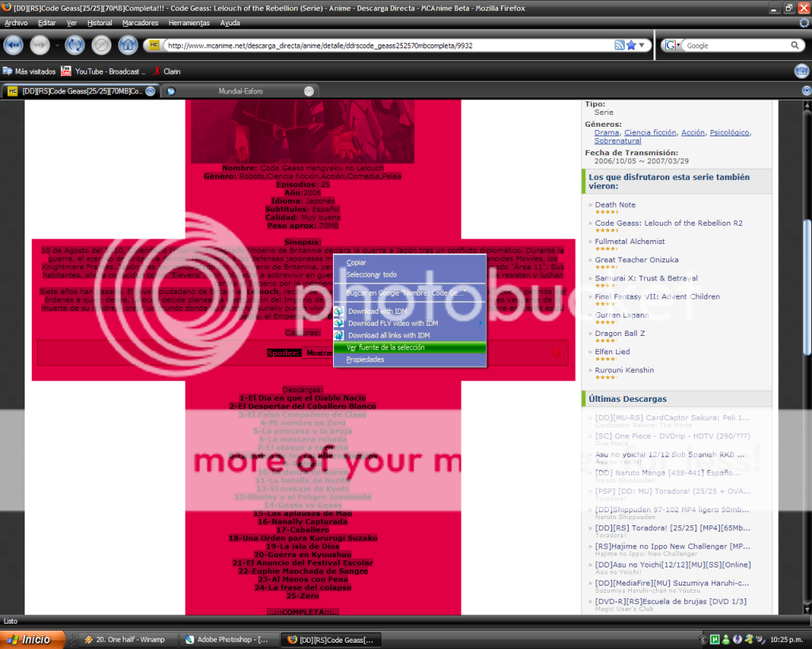Open the Editar menu
This screenshot has height=649, width=812.
[47, 23]
